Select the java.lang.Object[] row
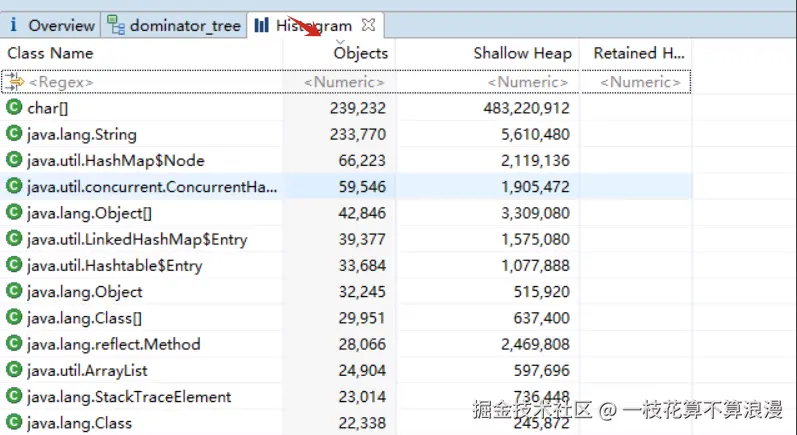797x435 pixels. (x=346, y=213)
